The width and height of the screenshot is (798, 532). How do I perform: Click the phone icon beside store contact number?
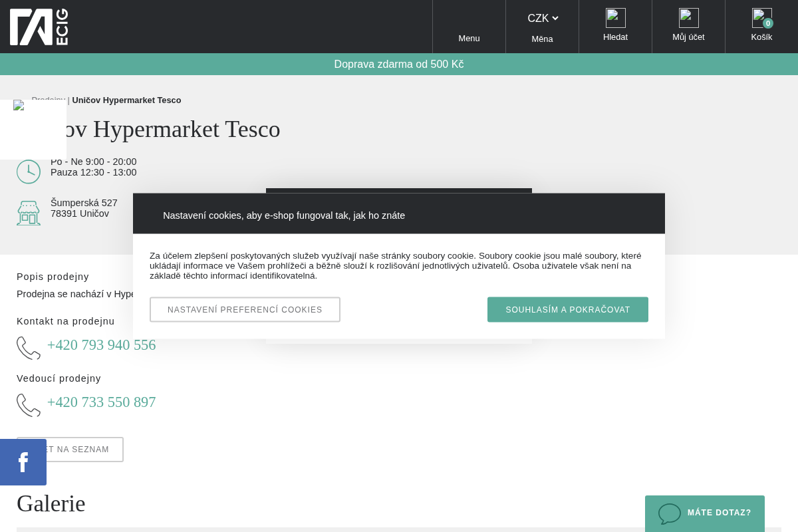(29, 348)
